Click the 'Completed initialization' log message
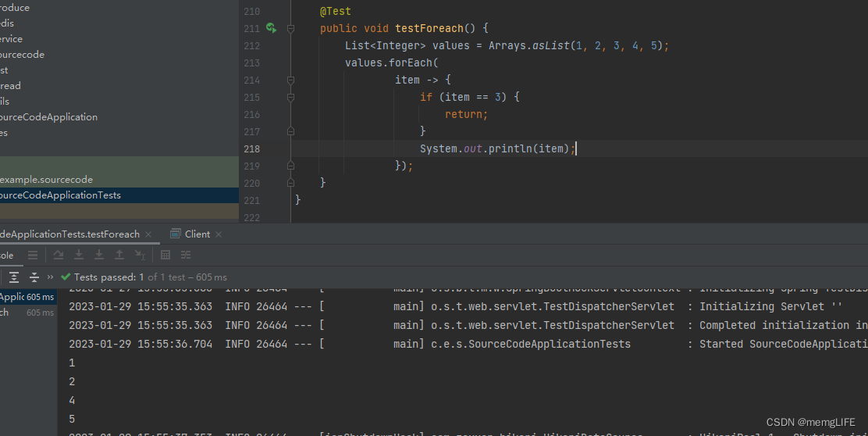Image resolution: width=868 pixels, height=436 pixels. coord(783,325)
